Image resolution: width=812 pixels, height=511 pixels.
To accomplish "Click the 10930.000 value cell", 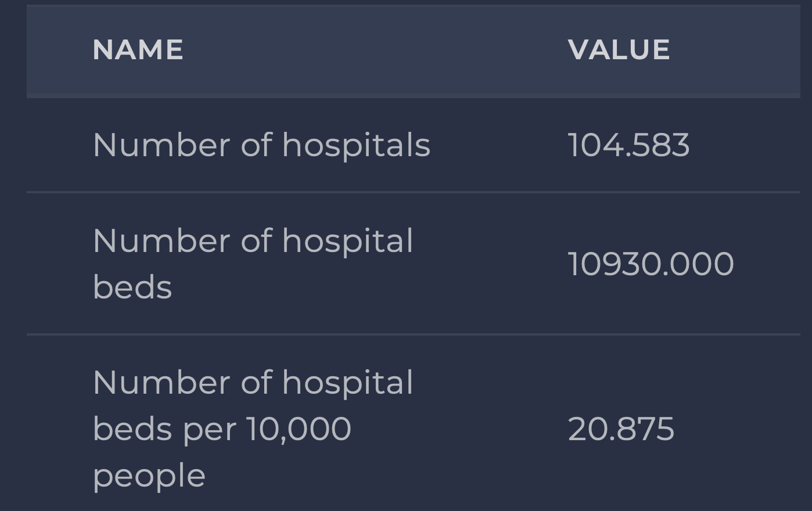I will tap(651, 264).
